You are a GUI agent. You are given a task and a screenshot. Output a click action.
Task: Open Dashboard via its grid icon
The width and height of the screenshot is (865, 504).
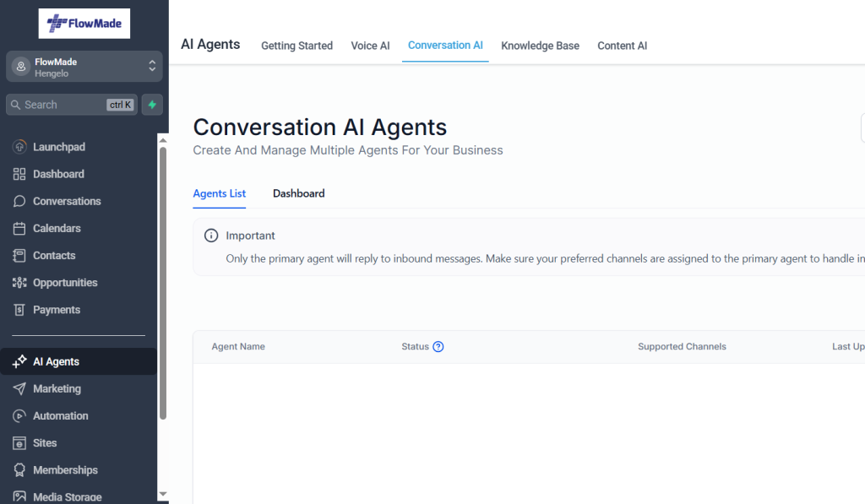pyautogui.click(x=19, y=174)
